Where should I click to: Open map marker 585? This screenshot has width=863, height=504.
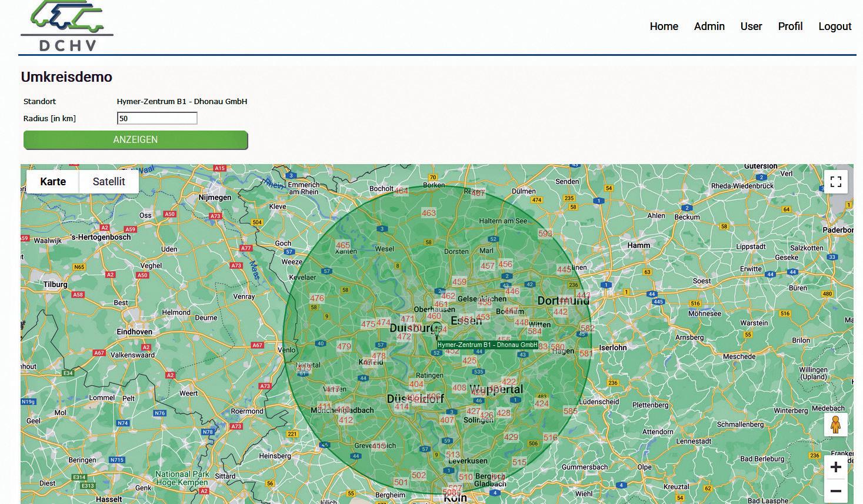tap(570, 411)
